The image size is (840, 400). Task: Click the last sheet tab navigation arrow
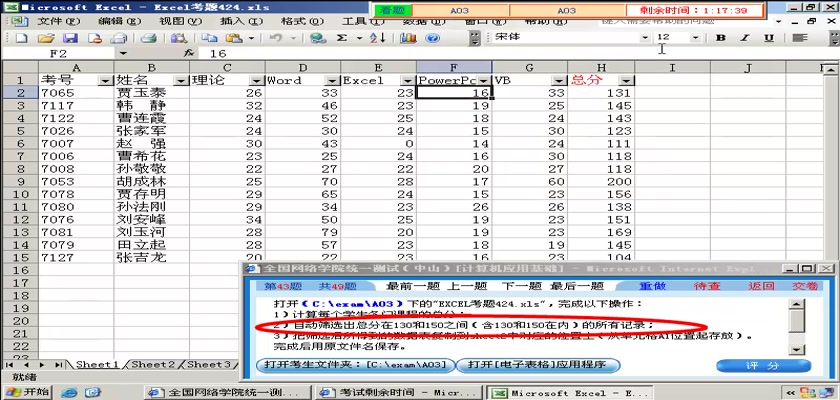(x=58, y=365)
